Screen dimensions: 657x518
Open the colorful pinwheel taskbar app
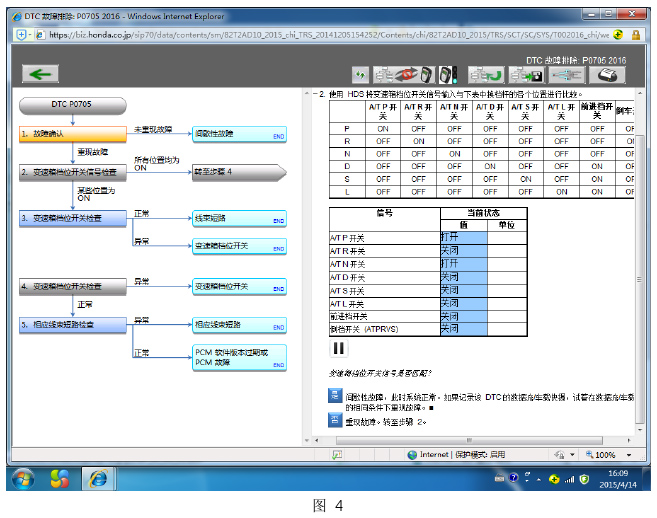[59, 479]
